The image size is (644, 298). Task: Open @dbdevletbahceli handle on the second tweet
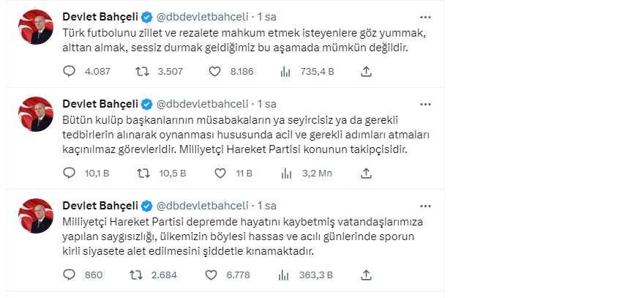202,103
